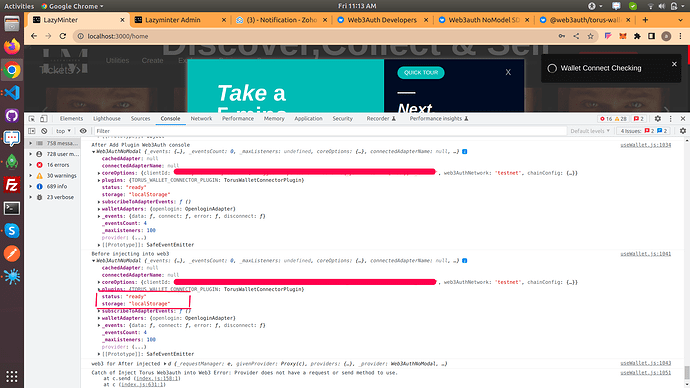690x388 pixels.
Task: Open Default levels dropdown
Action: [590, 131]
